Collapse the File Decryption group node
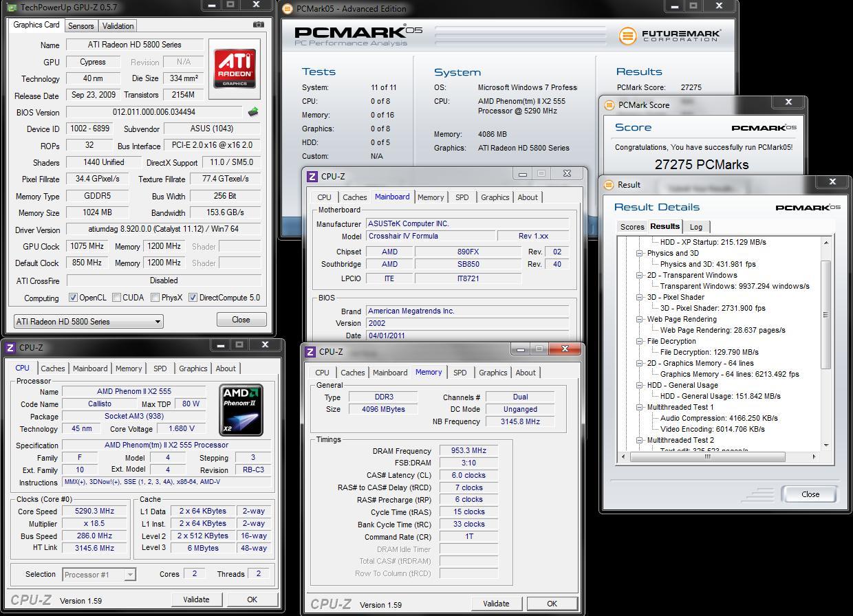853x616 pixels. 639,341
